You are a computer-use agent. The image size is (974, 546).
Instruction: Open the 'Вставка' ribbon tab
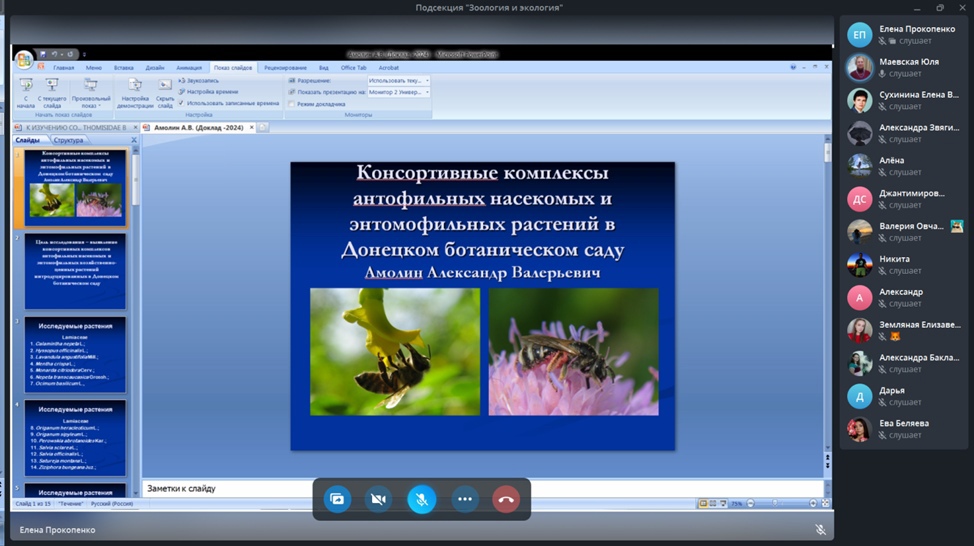click(124, 68)
